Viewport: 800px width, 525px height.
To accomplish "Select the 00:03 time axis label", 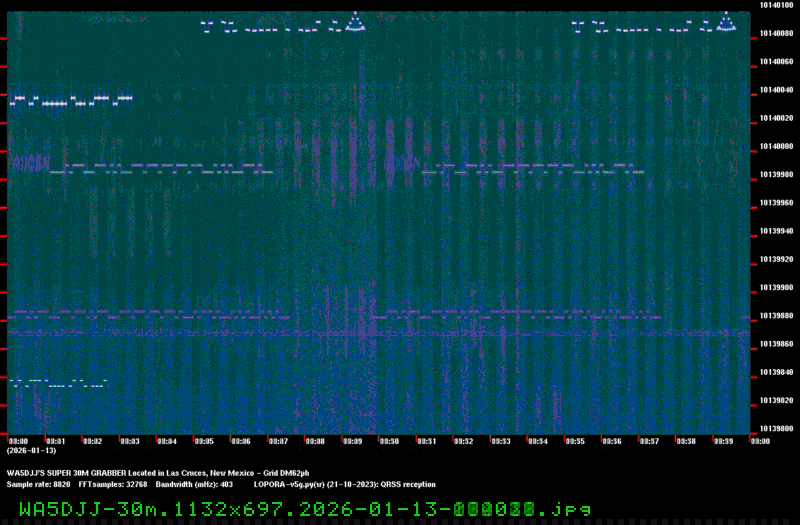I will 130,441.
